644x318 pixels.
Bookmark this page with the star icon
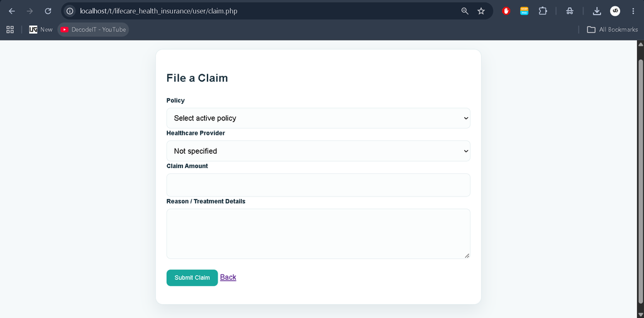click(x=481, y=11)
